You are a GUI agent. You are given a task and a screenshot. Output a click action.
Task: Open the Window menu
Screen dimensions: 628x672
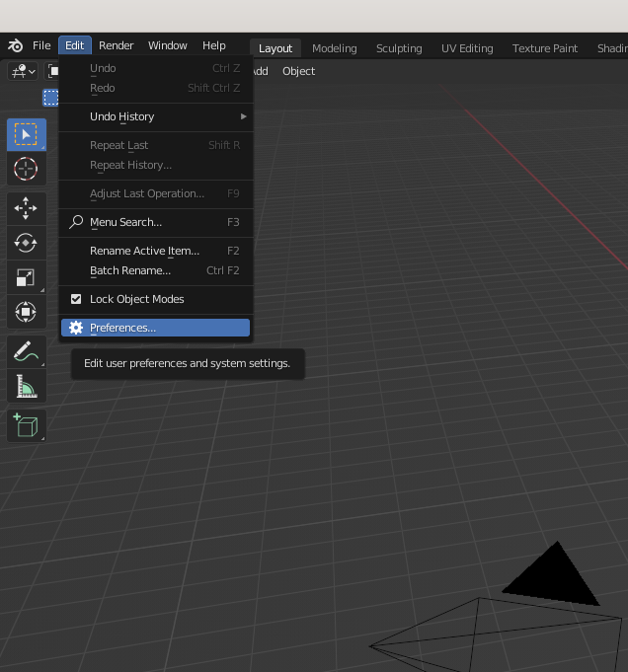point(168,45)
